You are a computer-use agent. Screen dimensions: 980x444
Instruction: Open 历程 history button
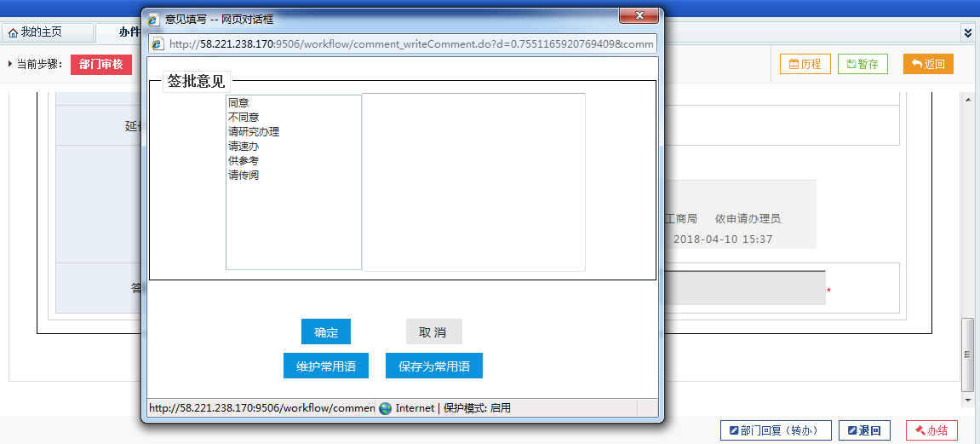coord(805,64)
